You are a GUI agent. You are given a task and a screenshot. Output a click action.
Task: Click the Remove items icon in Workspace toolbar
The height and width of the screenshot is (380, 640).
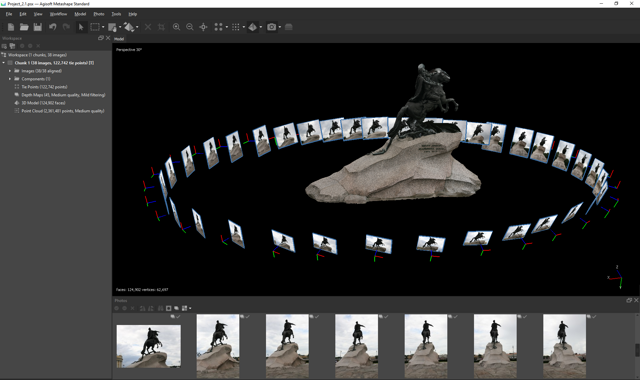pyautogui.click(x=38, y=46)
